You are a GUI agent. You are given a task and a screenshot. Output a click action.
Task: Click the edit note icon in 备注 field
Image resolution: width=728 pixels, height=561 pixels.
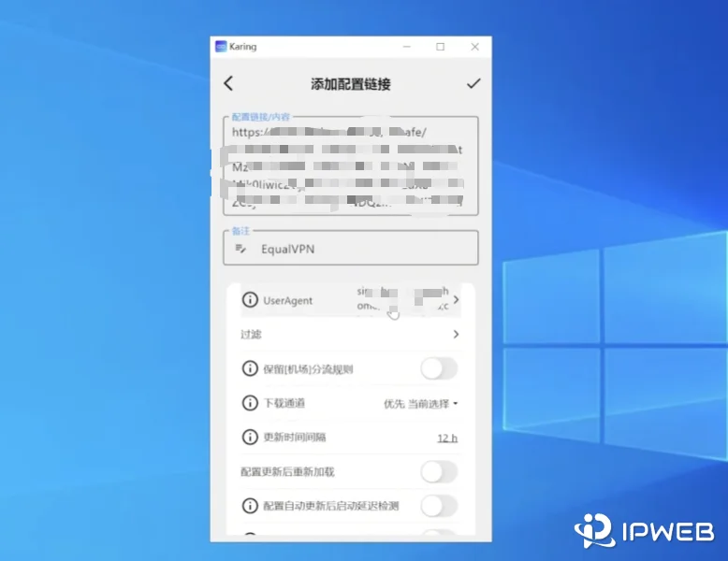241,249
